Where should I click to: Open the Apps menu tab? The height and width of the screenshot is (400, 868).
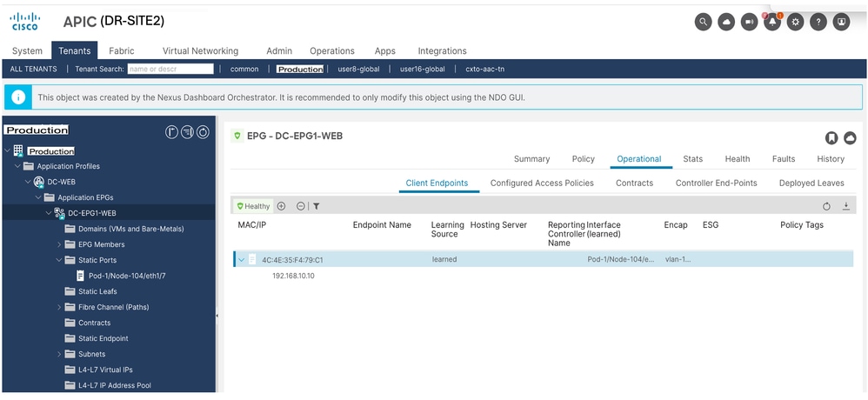coord(384,51)
